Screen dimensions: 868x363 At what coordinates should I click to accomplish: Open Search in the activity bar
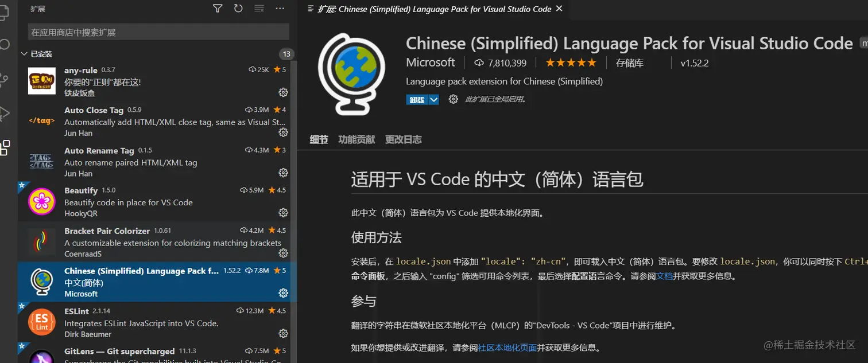tap(5, 45)
